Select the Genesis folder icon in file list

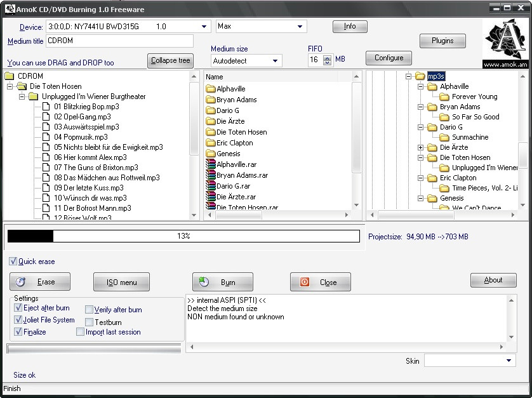click(x=211, y=154)
